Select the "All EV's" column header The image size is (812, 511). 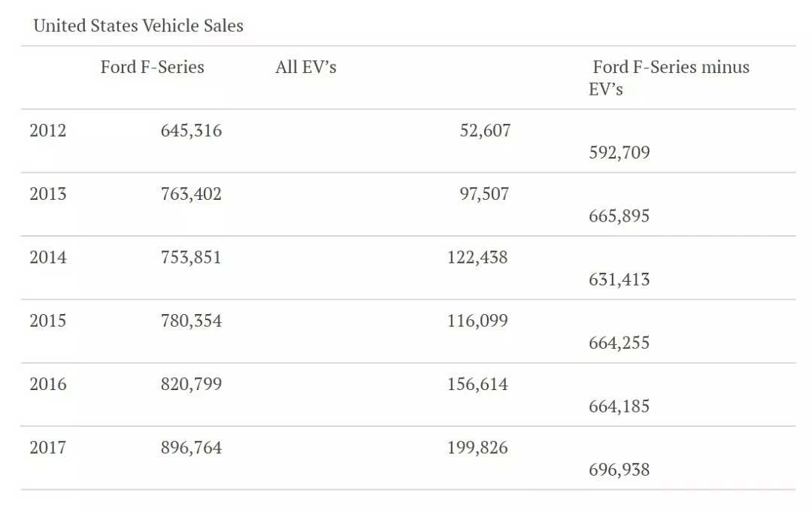click(306, 67)
